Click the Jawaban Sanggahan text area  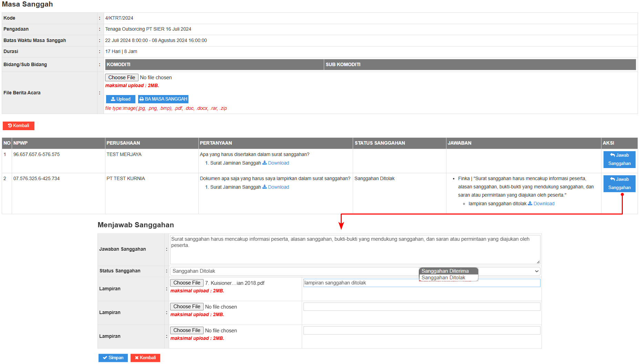355,250
